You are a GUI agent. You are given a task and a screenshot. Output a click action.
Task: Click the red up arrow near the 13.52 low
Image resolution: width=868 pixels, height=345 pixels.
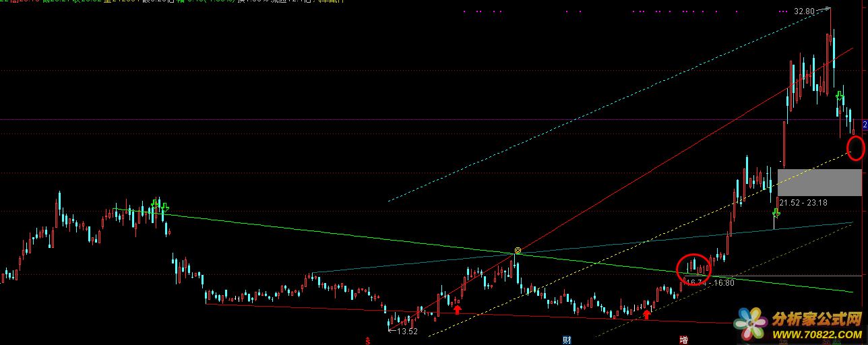[x=458, y=309]
